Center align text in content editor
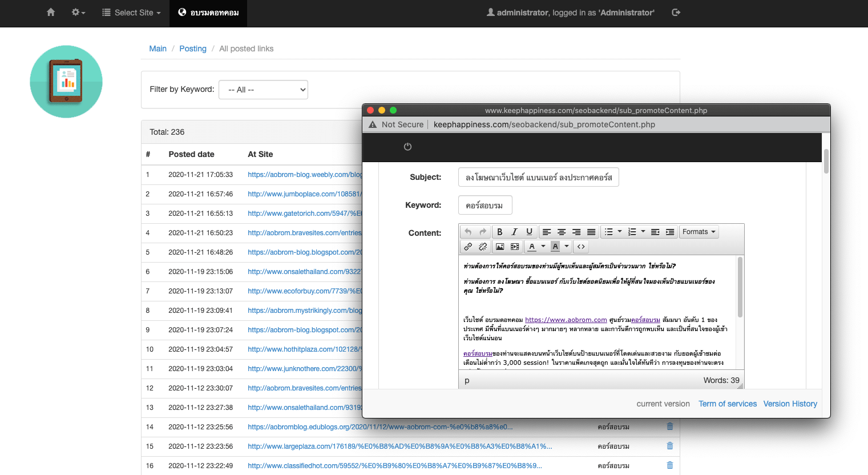Image resolution: width=868 pixels, height=475 pixels. coord(562,232)
